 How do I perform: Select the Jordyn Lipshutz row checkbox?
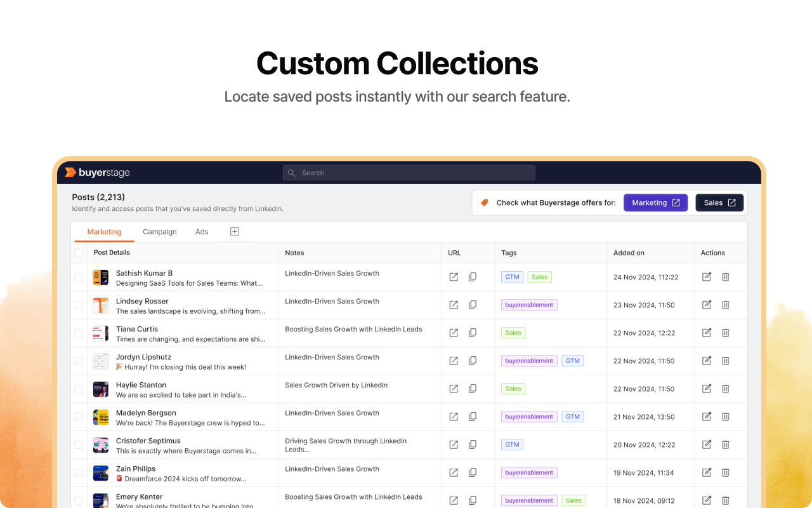pos(79,361)
